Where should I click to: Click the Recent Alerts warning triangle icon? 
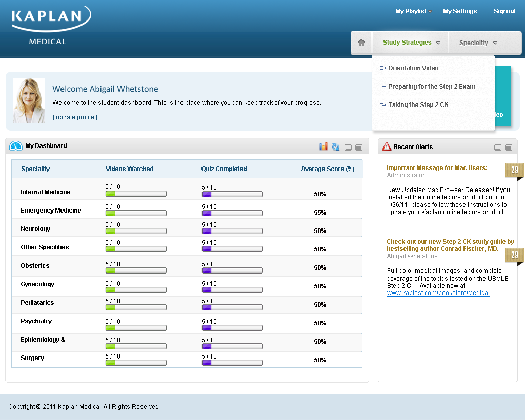[387, 147]
